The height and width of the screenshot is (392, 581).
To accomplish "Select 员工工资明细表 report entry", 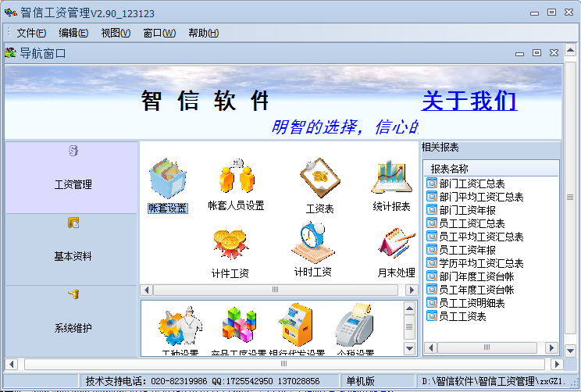I will tap(472, 303).
